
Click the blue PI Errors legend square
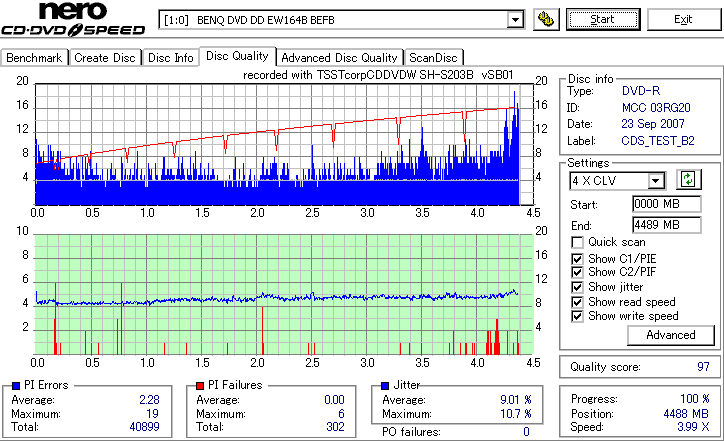point(16,386)
